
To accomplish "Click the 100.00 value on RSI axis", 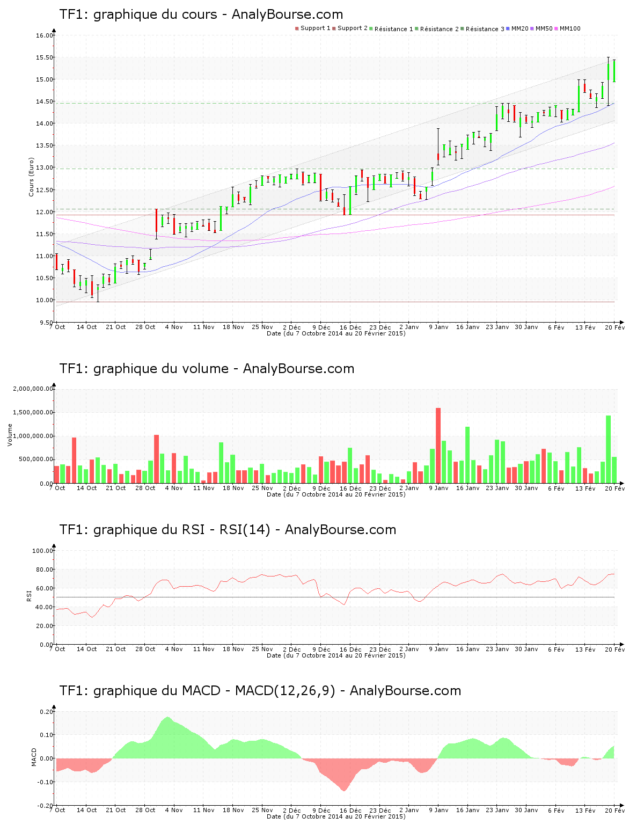I will pyautogui.click(x=43, y=551).
